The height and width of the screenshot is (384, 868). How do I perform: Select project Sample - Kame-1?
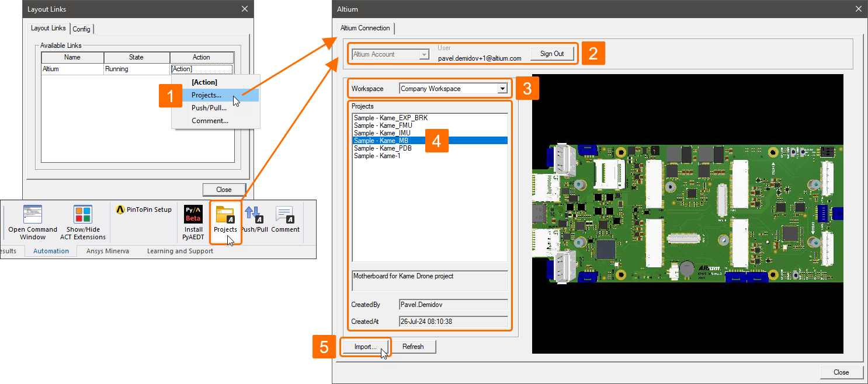tap(430, 156)
